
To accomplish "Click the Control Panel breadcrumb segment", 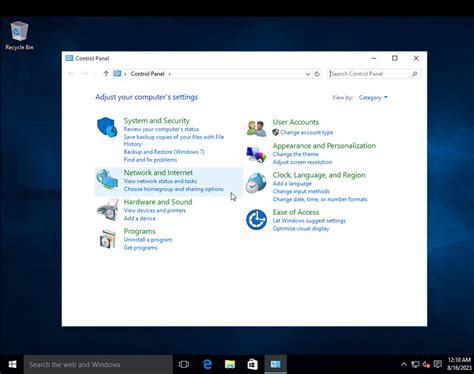I will coord(147,74).
